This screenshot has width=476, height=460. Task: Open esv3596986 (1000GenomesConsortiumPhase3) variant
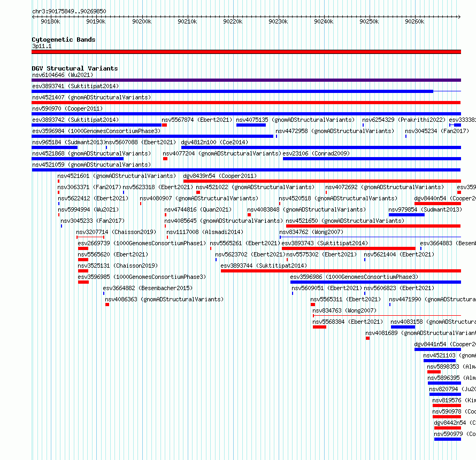point(354,277)
